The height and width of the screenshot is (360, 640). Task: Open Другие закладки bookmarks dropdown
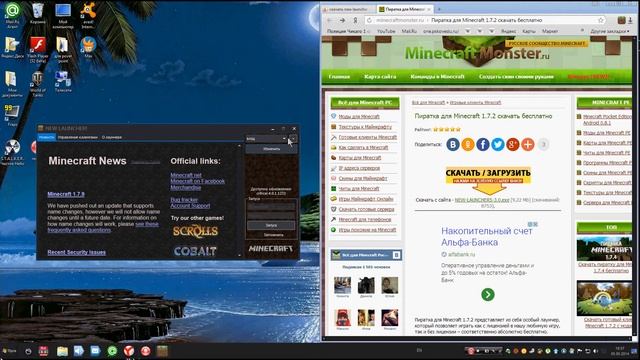point(610,31)
